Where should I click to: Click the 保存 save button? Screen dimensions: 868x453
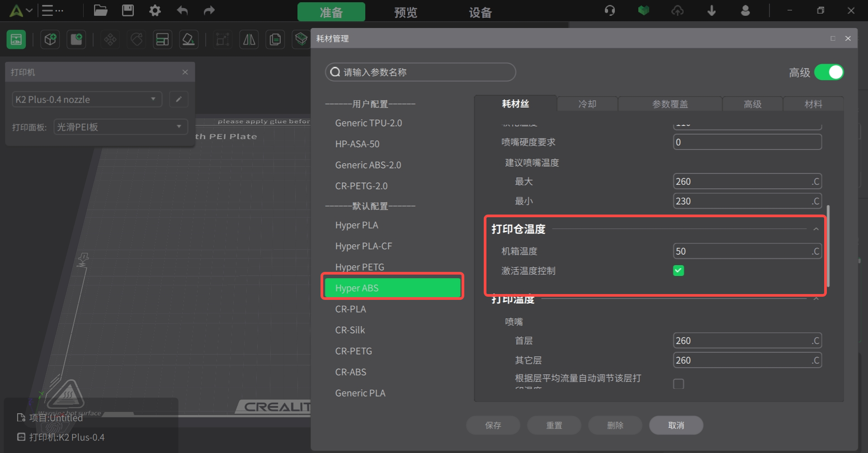(493, 425)
